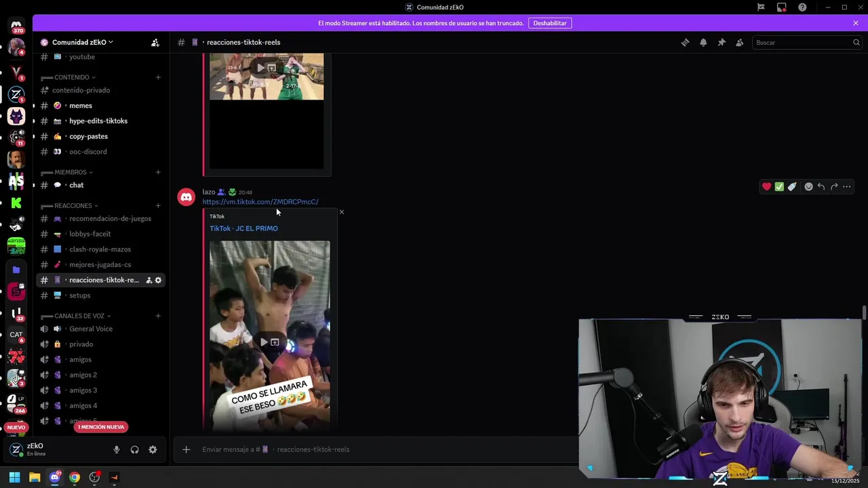Join amigos 3 voice channel
The image size is (868, 488).
[100, 390]
